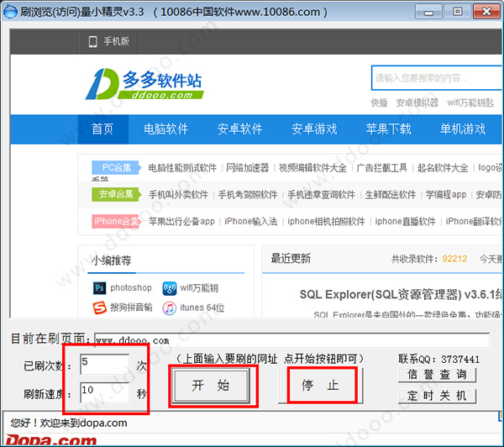Click 您好！欢迎来到dopa.com text
Viewport: 504px width, 447px height.
[x=69, y=423]
